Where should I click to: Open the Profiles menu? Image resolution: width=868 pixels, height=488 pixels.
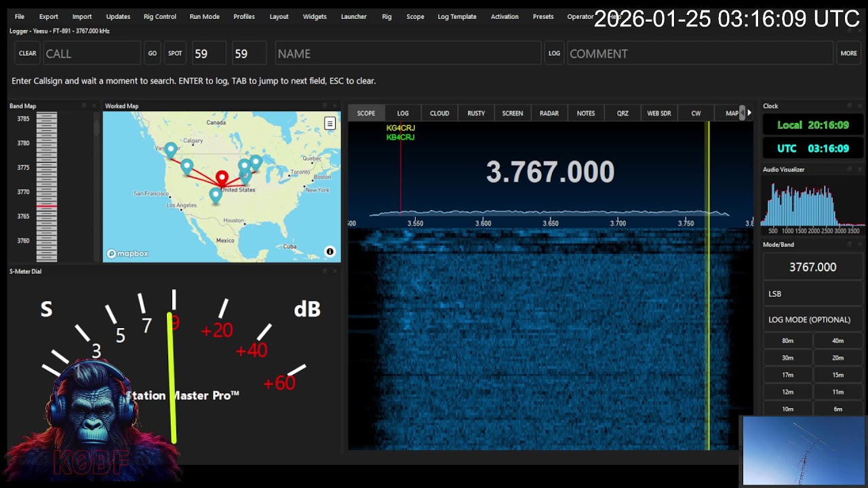point(244,17)
